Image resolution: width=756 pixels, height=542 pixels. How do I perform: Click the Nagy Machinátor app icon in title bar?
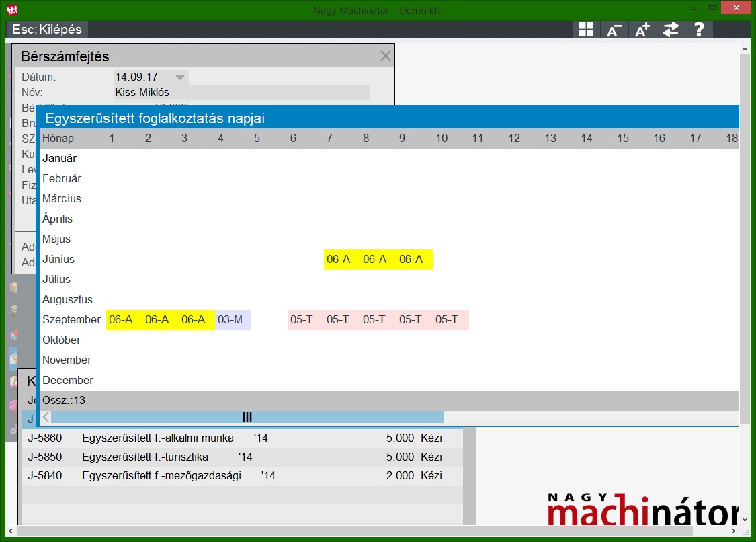click(x=11, y=9)
